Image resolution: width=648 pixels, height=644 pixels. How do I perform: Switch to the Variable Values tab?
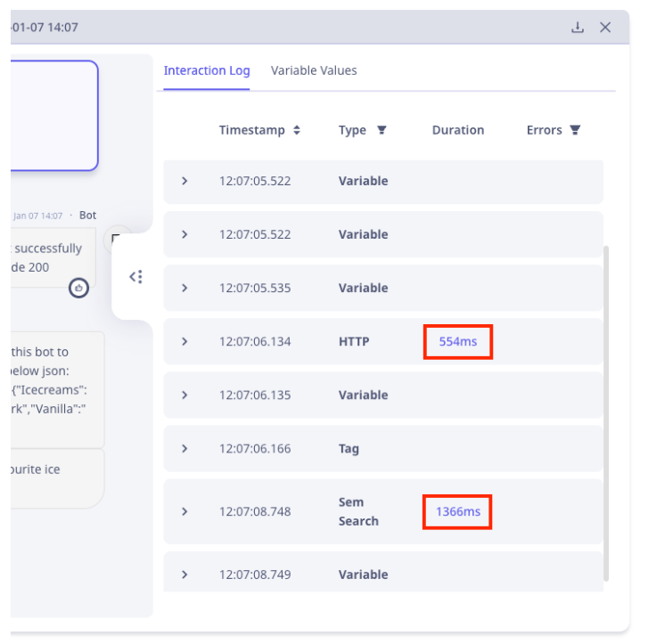(314, 70)
